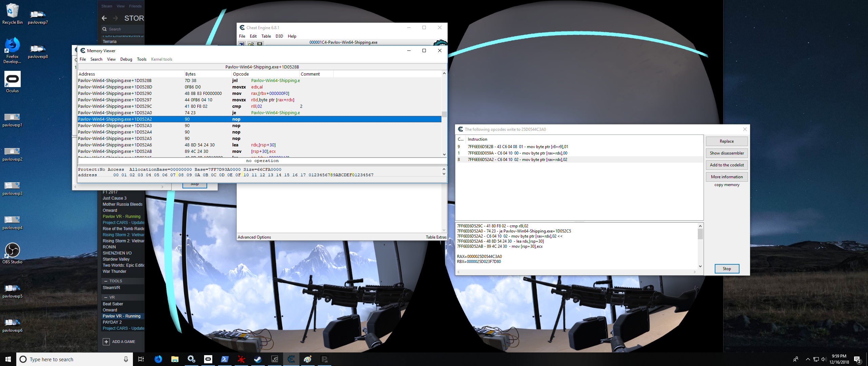Select opcode entry mov byte ptr [rax+rdx],00
Viewport: 868px width, 366px height.
tap(580, 153)
